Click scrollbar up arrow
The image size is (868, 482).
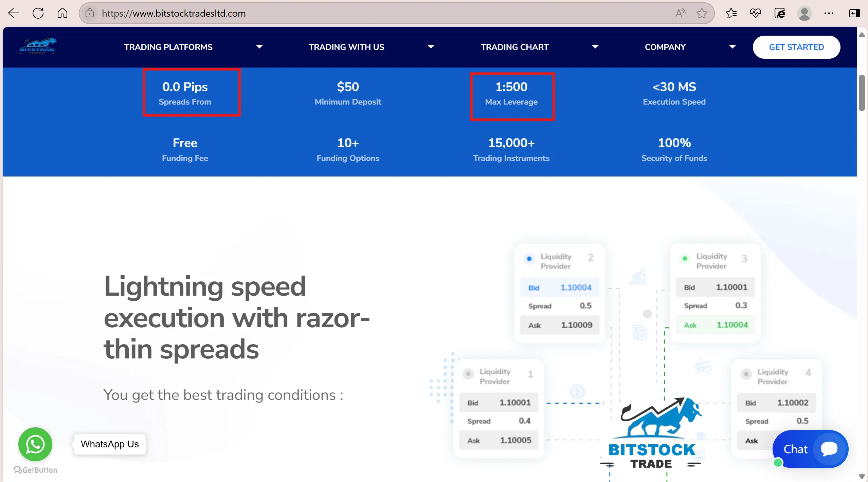[x=862, y=35]
